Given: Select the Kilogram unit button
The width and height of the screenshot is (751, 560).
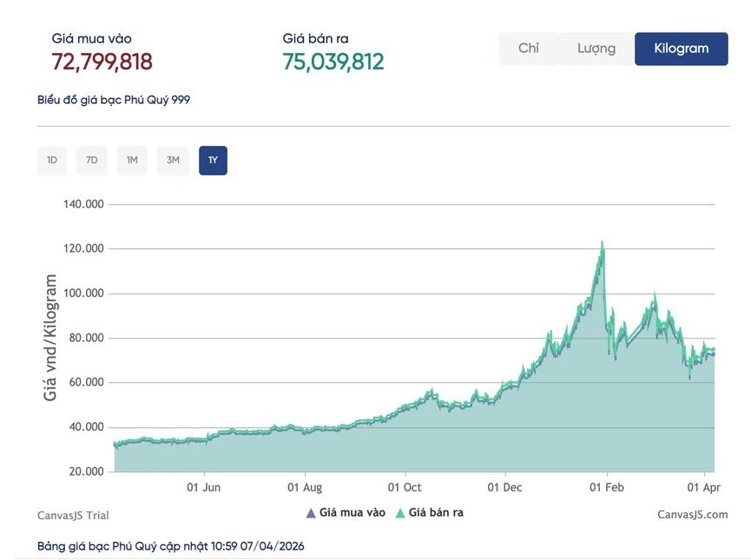Looking at the screenshot, I should 681,49.
